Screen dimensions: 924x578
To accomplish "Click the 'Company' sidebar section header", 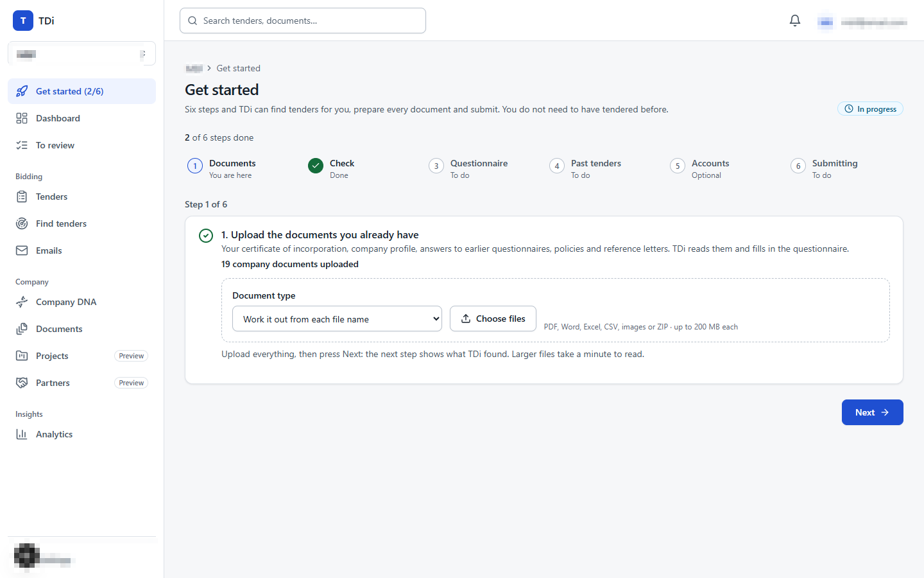I will 32,282.
